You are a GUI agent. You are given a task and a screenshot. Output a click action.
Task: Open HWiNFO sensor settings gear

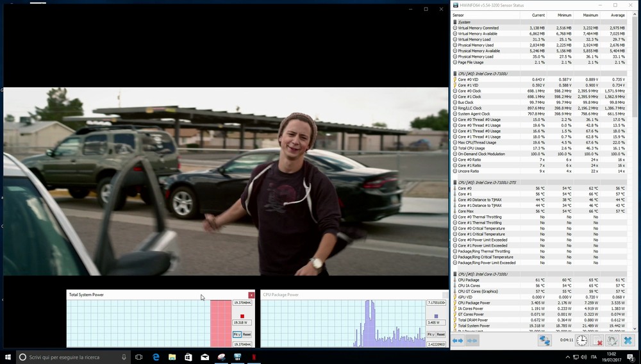pyautogui.click(x=612, y=341)
